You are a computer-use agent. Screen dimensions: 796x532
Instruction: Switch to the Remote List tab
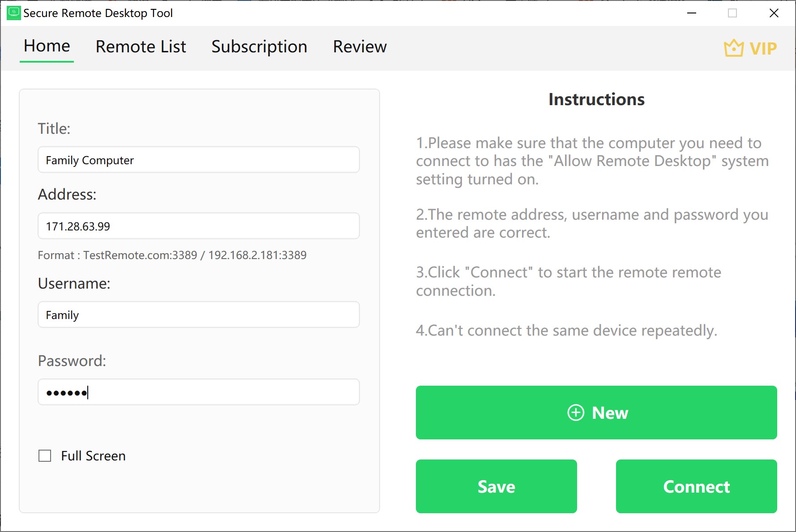tap(141, 47)
